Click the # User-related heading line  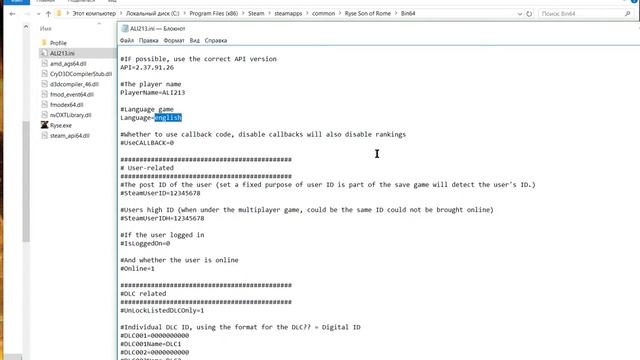click(x=147, y=168)
